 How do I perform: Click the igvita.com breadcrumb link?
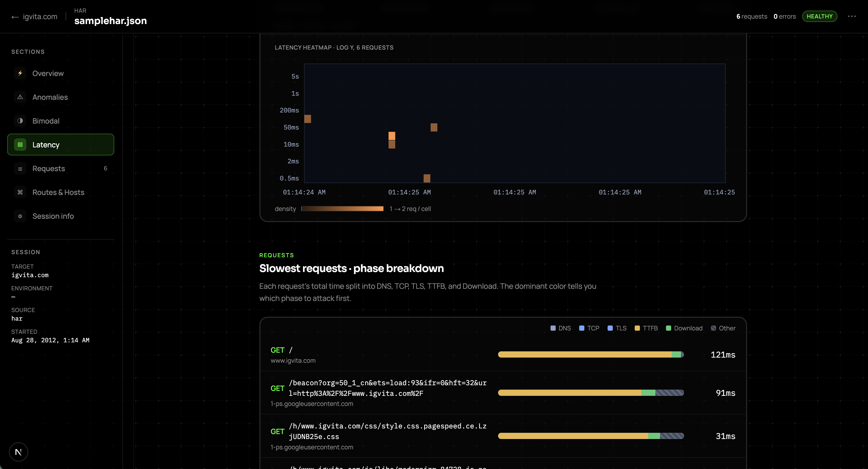[40, 17]
